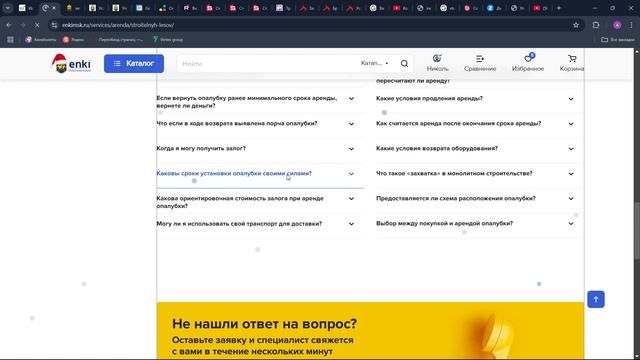Close the active browser tab
The height and width of the screenshot is (360, 640).
click(53, 8)
